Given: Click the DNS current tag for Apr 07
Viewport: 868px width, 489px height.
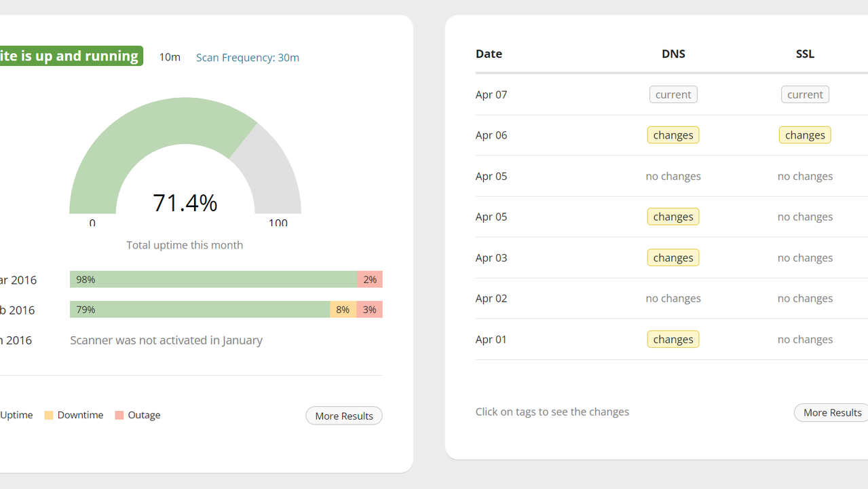Looking at the screenshot, I should [x=673, y=94].
